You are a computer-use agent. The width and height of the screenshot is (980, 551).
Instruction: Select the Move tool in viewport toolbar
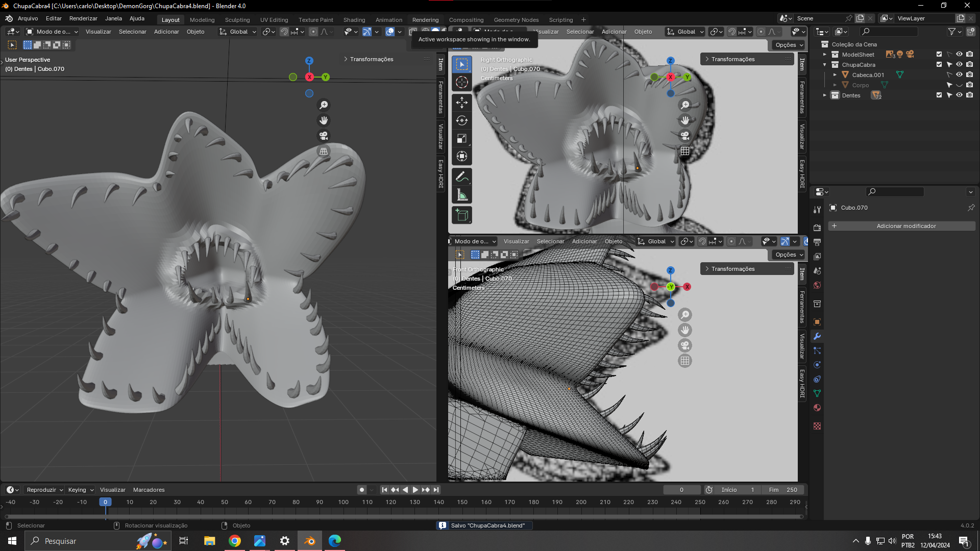(461, 103)
